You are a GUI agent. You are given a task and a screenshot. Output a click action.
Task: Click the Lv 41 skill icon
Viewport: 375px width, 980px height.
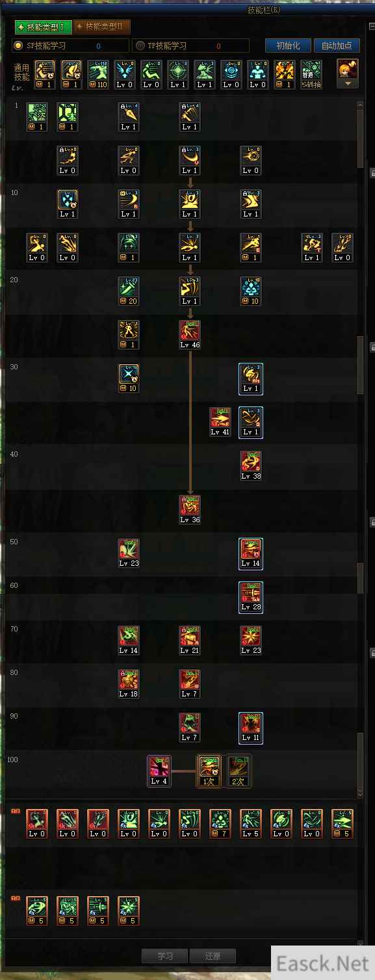(220, 422)
